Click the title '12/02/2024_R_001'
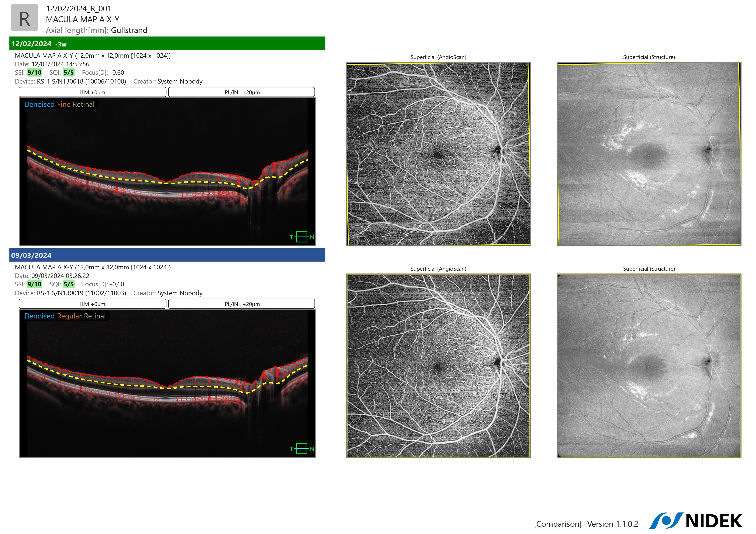The image size is (756, 534). (x=79, y=9)
